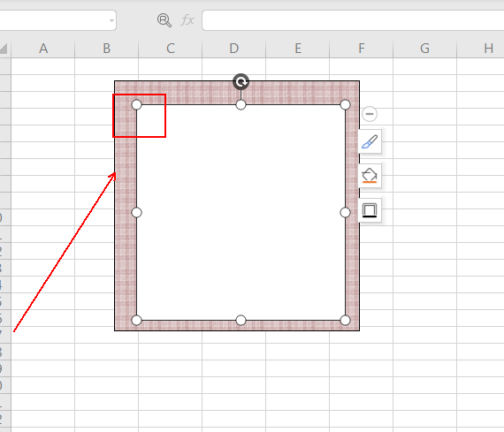Open the shape style brush icon
The height and width of the screenshot is (432, 504).
pyautogui.click(x=370, y=141)
